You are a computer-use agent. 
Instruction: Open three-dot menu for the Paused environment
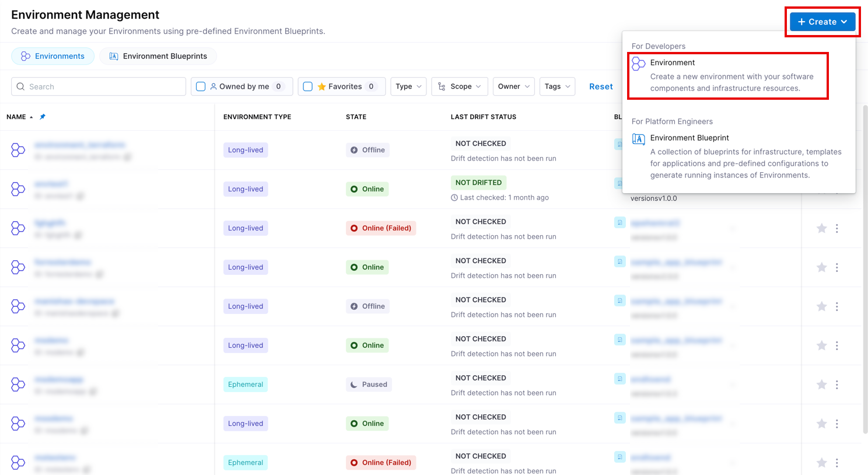(836, 385)
